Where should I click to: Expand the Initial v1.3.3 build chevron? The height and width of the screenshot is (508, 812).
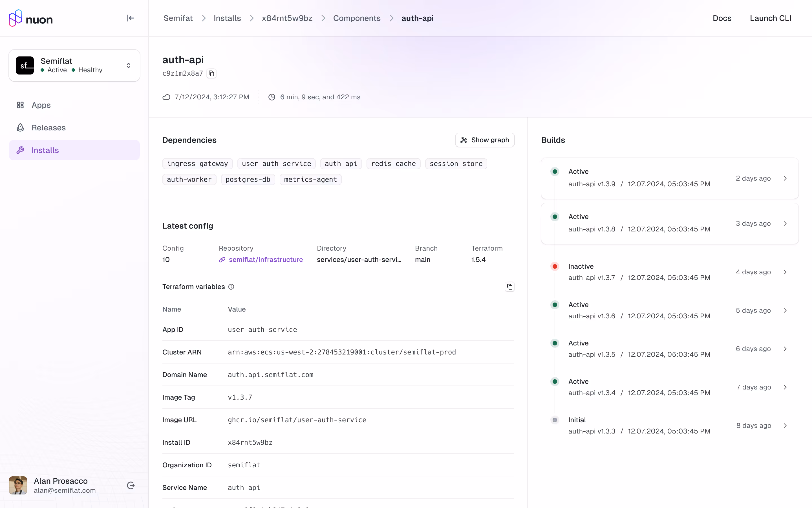click(x=785, y=425)
